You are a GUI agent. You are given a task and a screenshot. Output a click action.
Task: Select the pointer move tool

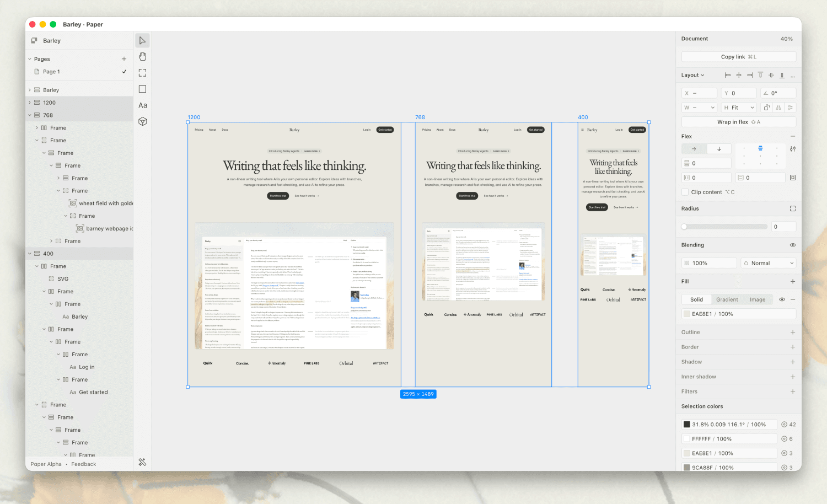142,40
